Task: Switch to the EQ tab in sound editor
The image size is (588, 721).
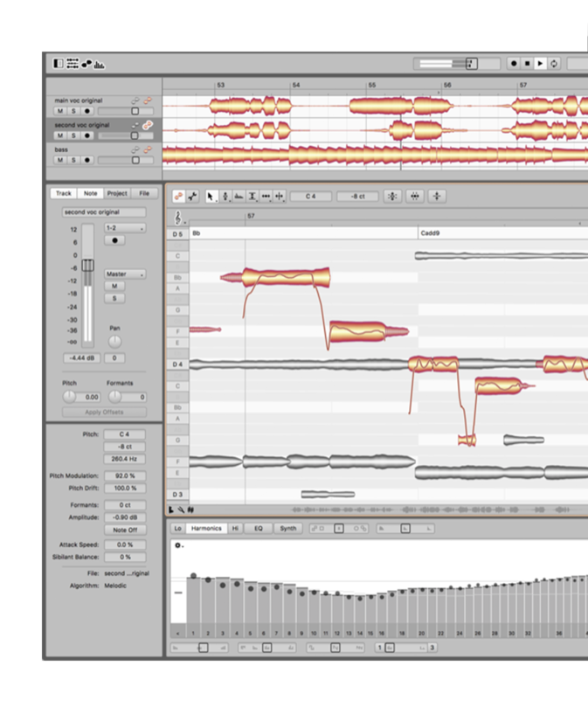Action: [258, 528]
